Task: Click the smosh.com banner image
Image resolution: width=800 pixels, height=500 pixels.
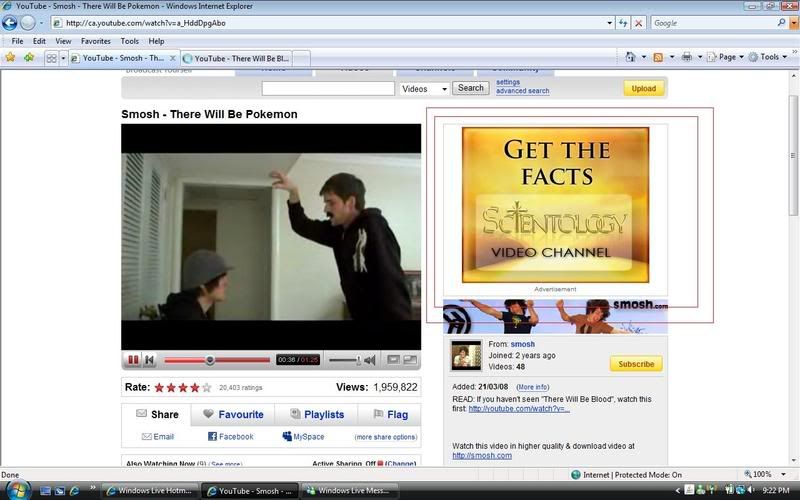Action: coord(555,317)
